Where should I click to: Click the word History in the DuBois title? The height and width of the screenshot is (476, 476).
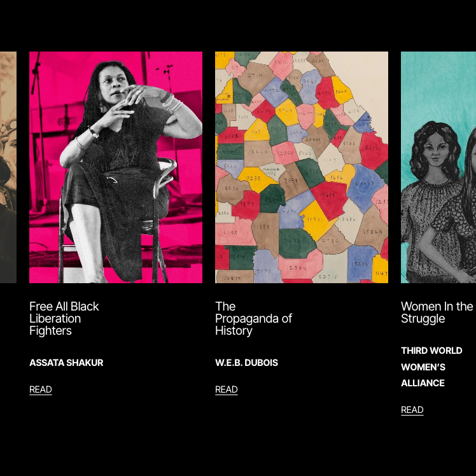pos(234,330)
